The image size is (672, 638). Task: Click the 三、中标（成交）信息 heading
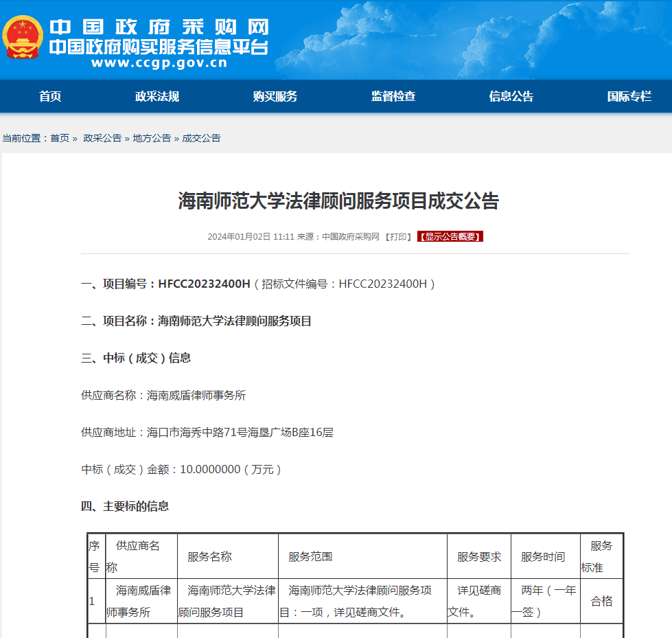pos(136,358)
